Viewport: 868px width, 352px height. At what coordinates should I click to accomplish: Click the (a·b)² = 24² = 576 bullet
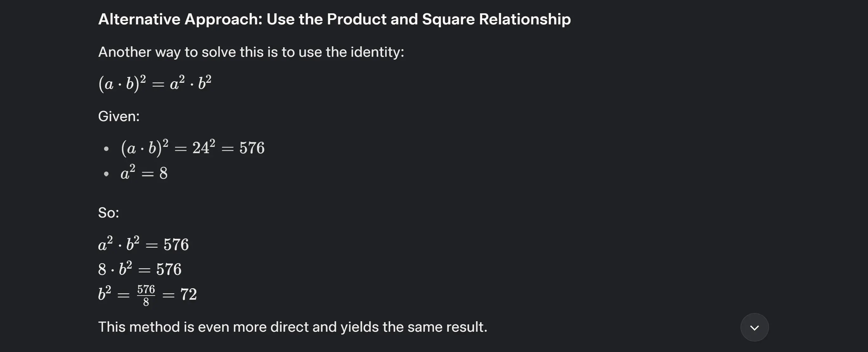pyautogui.click(x=193, y=147)
